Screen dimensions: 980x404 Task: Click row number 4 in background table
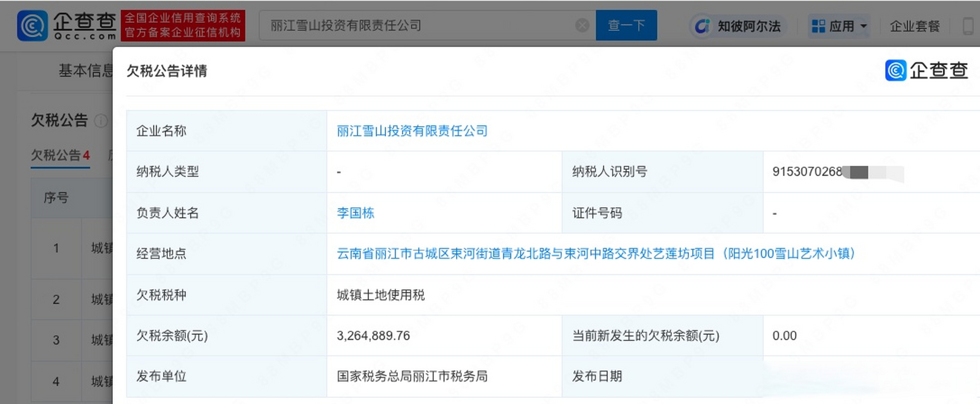click(56, 382)
